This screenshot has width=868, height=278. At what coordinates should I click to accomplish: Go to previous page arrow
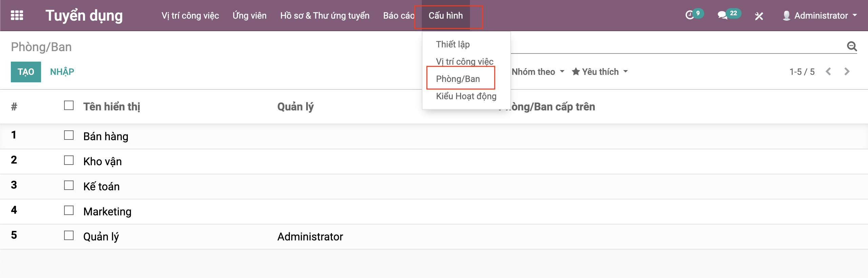(x=828, y=71)
